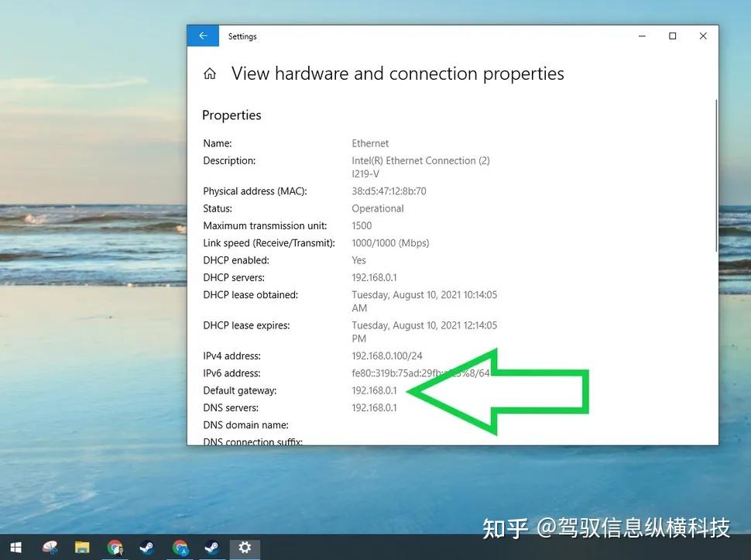Click the page title 'View hardware and connection properties'
The height and width of the screenshot is (560, 751).
pos(397,74)
